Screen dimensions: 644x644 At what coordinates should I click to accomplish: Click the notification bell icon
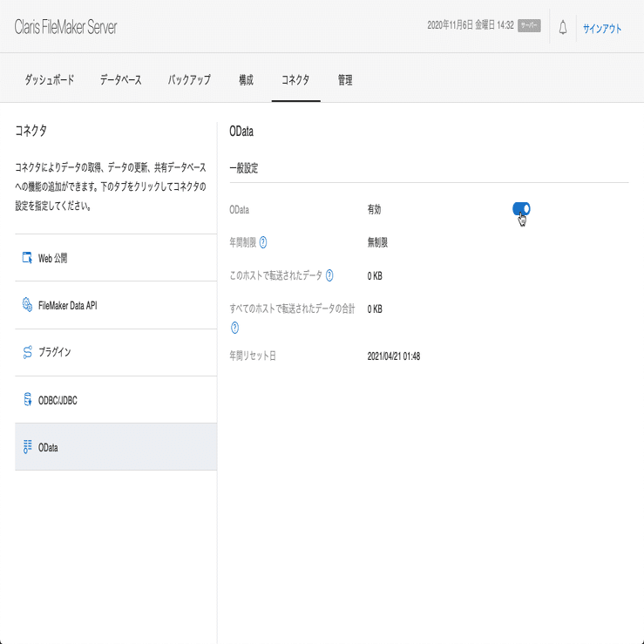563,28
